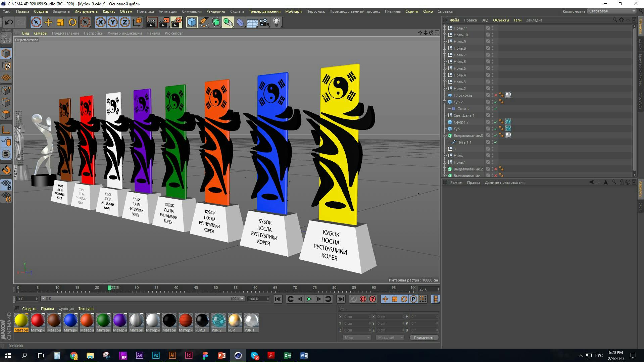The height and width of the screenshot is (362, 644).
Task: Toggle the parameter P keyframe icon
Action: coord(413,299)
